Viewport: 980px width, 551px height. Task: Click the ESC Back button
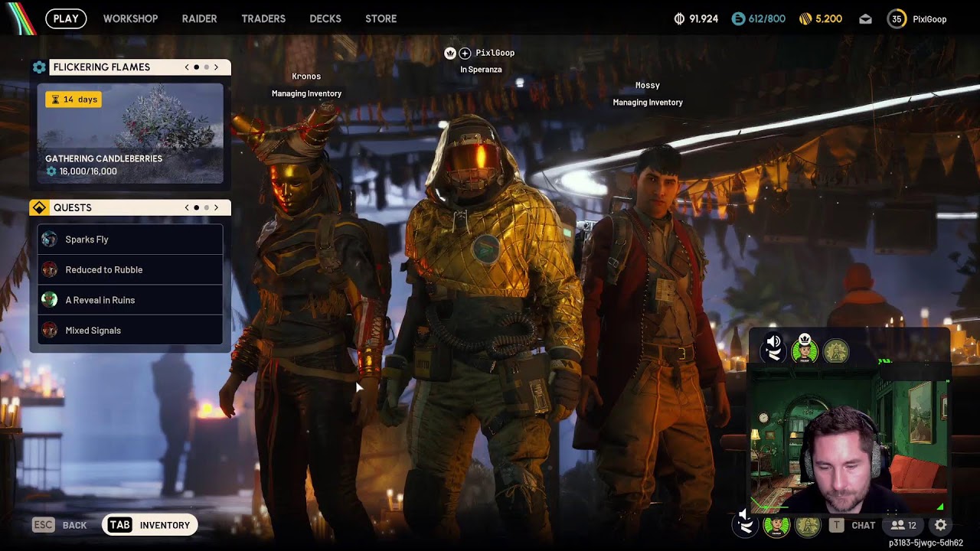[60, 525]
